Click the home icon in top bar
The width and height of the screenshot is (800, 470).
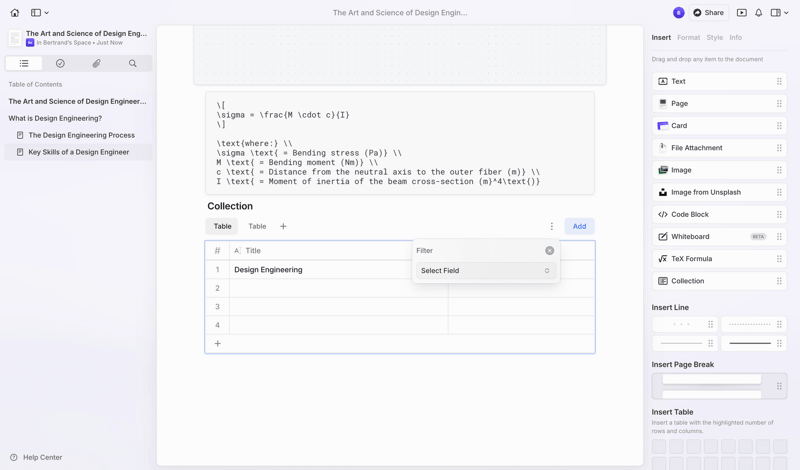point(15,13)
